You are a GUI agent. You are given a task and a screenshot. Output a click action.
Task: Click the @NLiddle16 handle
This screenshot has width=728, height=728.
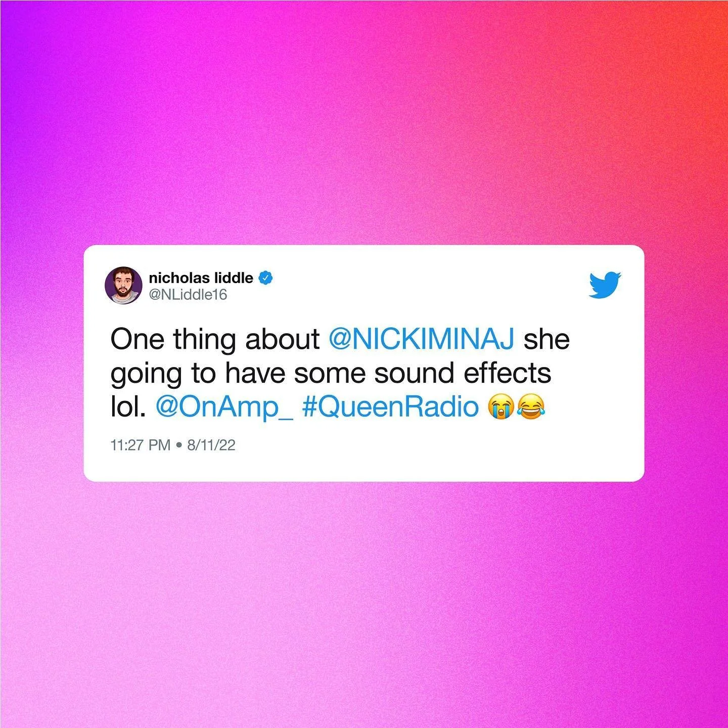[188, 294]
